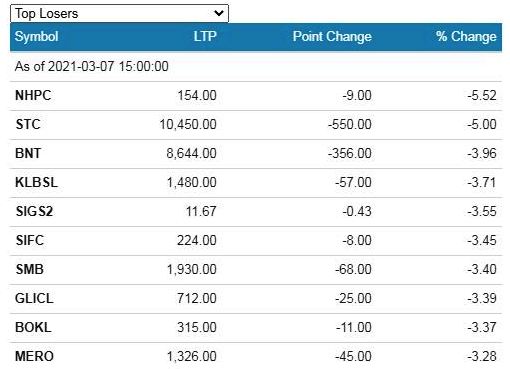
Task: Click STC's LTP value 10,450.00
Action: [188, 124]
